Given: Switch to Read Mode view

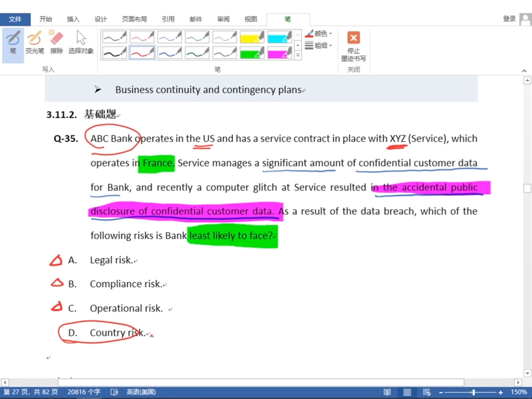Looking at the screenshot, I should tap(387, 392).
